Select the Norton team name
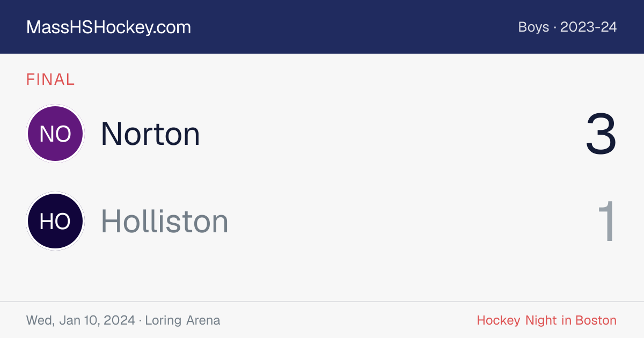This screenshot has width=644, height=338. (x=150, y=134)
